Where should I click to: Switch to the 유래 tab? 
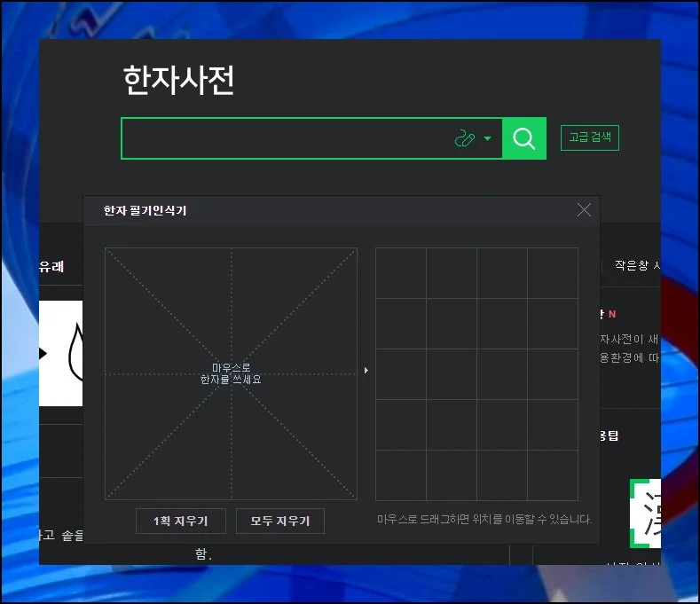[x=51, y=266]
